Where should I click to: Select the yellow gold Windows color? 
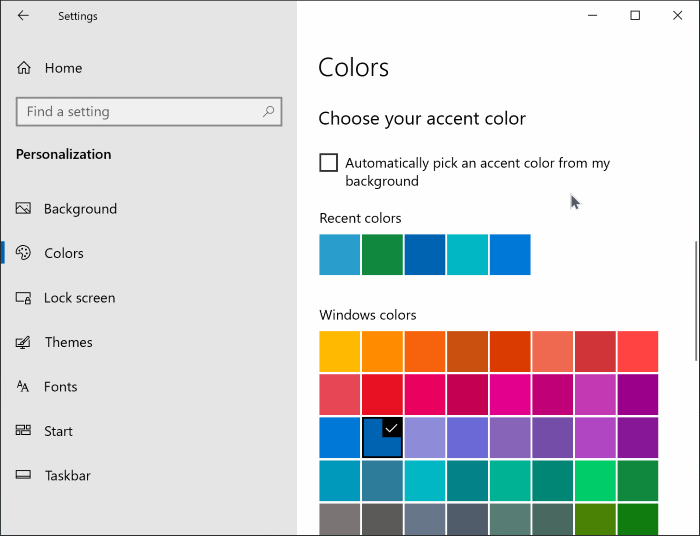pos(340,351)
